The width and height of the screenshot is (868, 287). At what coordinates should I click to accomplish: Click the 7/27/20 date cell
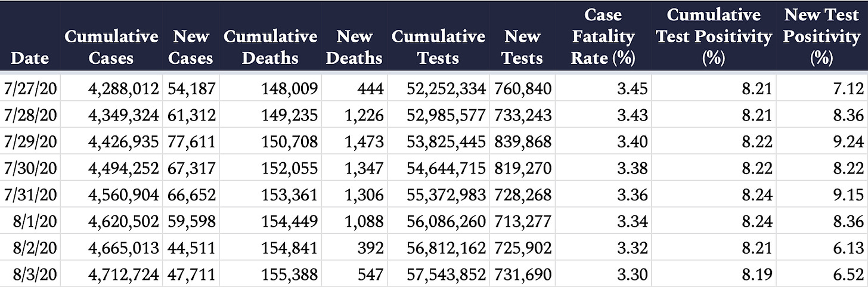(x=30, y=90)
